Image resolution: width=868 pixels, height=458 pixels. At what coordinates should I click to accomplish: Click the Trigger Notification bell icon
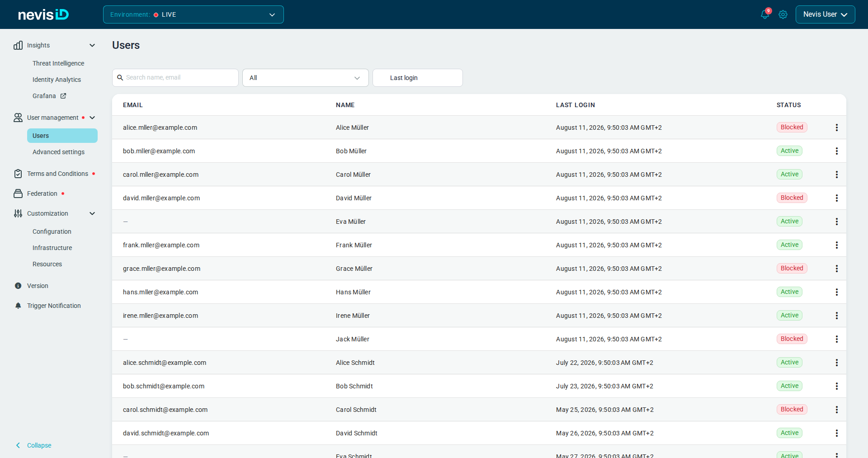[x=18, y=306]
